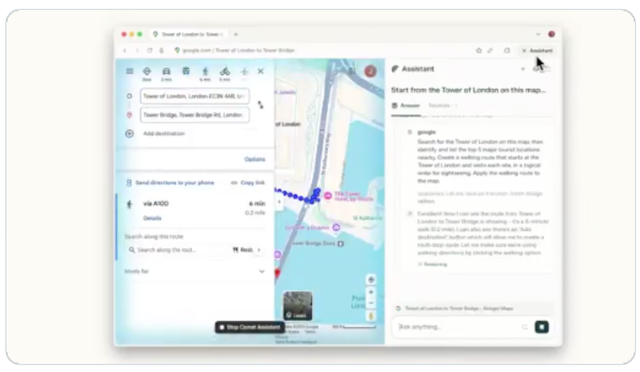Open the Layers thumbnail on the map
This screenshot has height=372, width=640.
tap(298, 306)
